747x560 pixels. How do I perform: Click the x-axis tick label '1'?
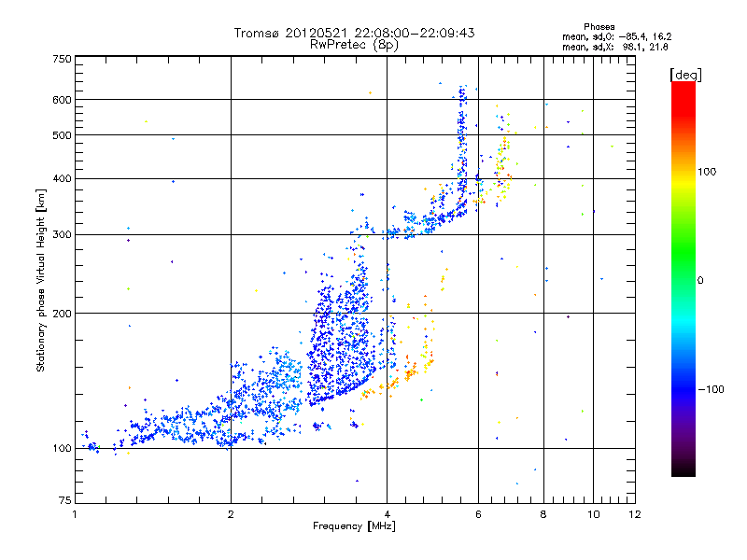76,514
